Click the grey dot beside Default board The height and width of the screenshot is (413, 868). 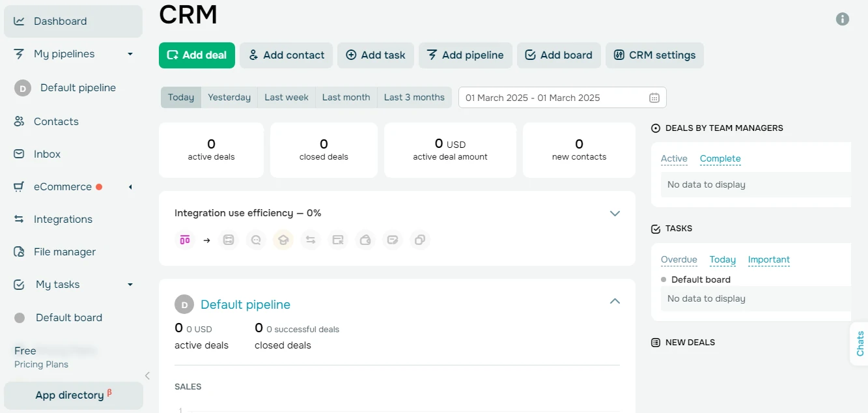point(20,318)
